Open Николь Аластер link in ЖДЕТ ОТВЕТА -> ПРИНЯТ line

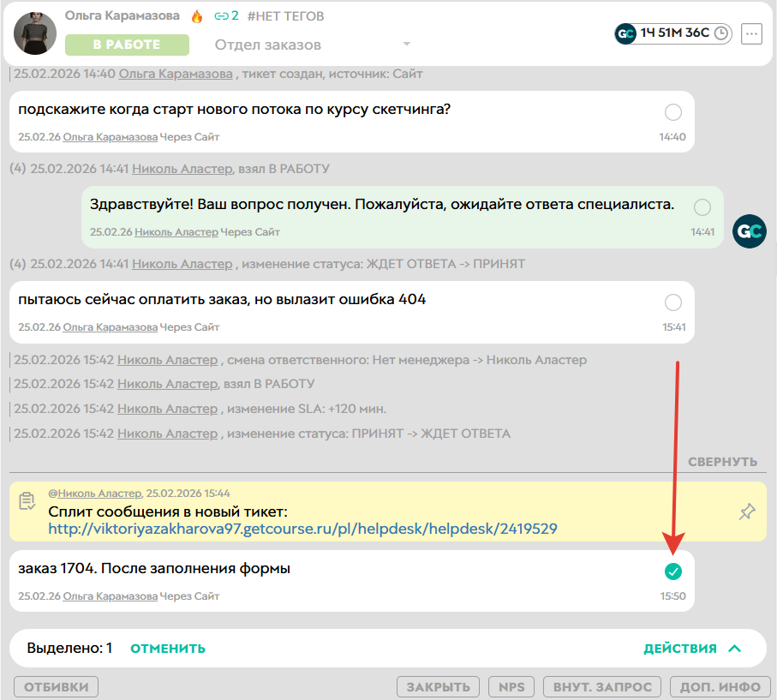coord(182,264)
